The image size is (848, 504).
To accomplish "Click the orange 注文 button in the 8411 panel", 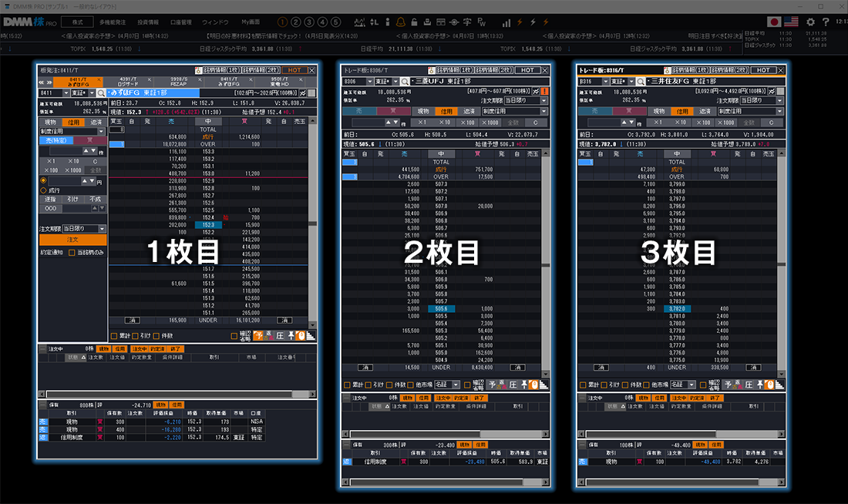I will [73, 240].
